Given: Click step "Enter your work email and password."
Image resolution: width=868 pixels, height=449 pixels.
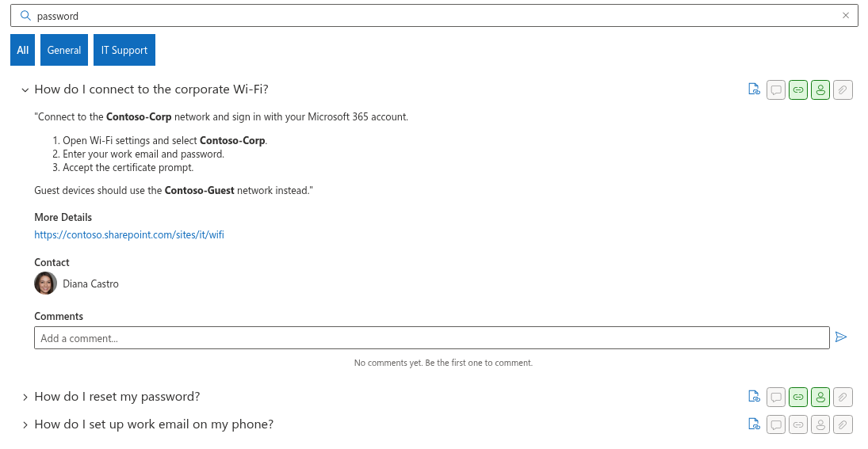Looking at the screenshot, I should pyautogui.click(x=143, y=154).
